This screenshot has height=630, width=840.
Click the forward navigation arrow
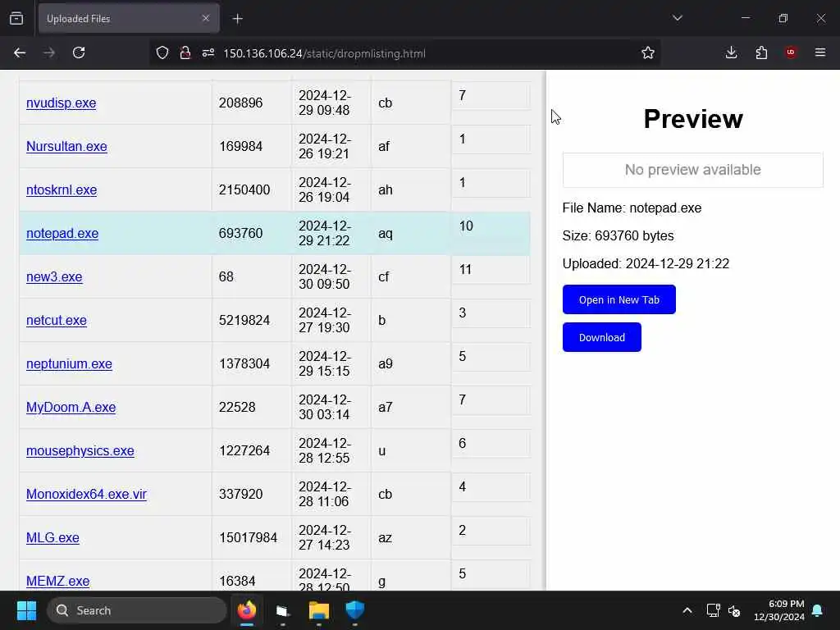tap(49, 52)
